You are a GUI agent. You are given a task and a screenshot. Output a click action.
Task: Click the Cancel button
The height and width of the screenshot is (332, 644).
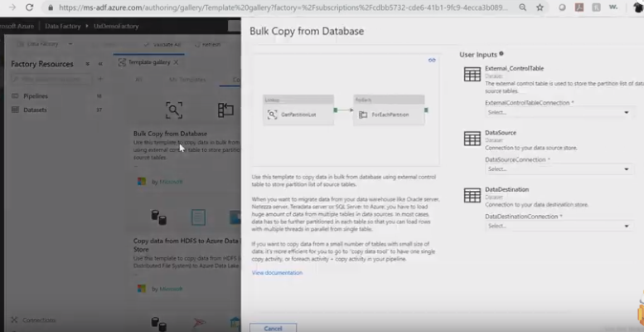point(274,328)
